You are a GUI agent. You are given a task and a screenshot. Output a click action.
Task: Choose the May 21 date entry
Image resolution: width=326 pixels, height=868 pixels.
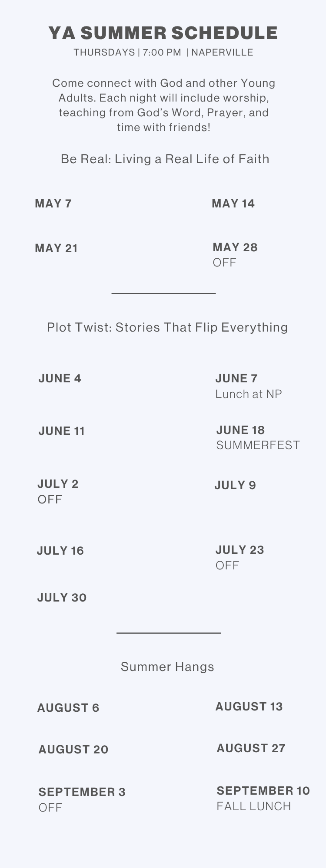click(x=57, y=248)
